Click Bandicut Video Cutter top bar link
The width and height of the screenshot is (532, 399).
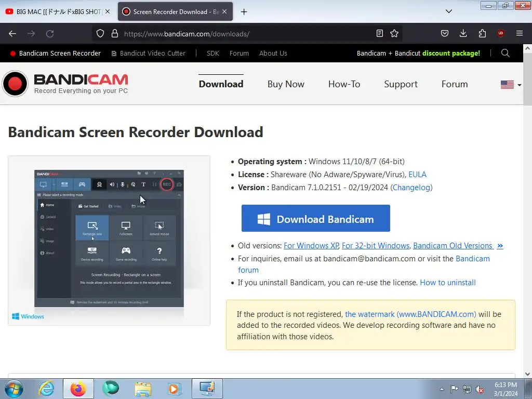[149, 54]
